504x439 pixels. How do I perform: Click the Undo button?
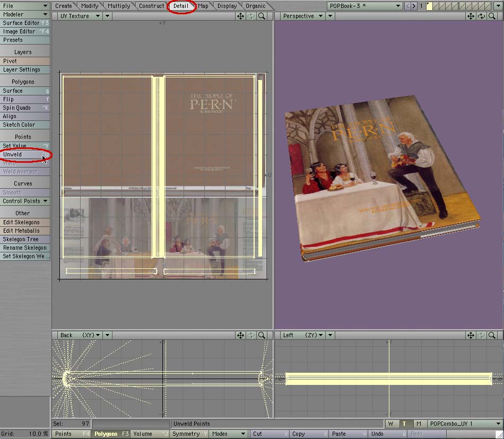pyautogui.click(x=388, y=434)
